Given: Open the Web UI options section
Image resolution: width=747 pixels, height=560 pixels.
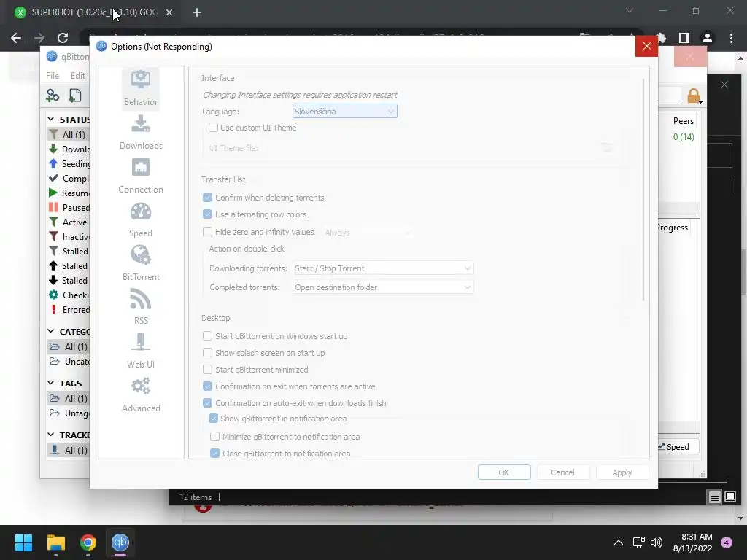Looking at the screenshot, I should click(141, 351).
